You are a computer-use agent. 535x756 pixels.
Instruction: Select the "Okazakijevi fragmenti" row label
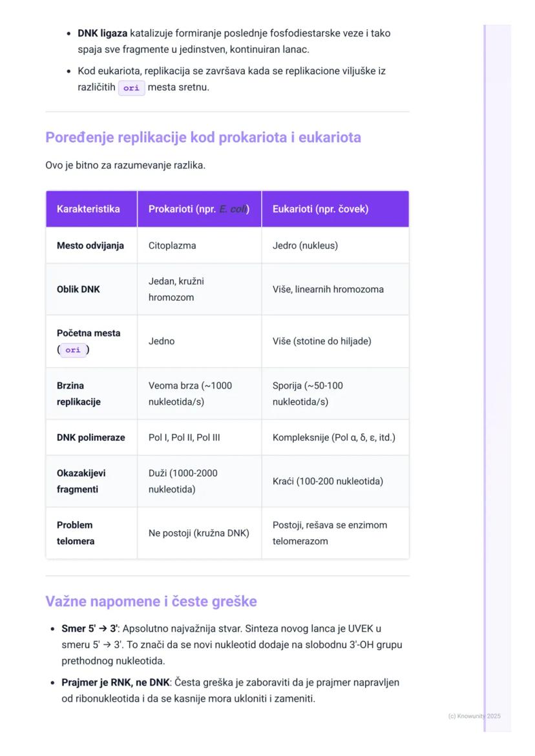(81, 481)
